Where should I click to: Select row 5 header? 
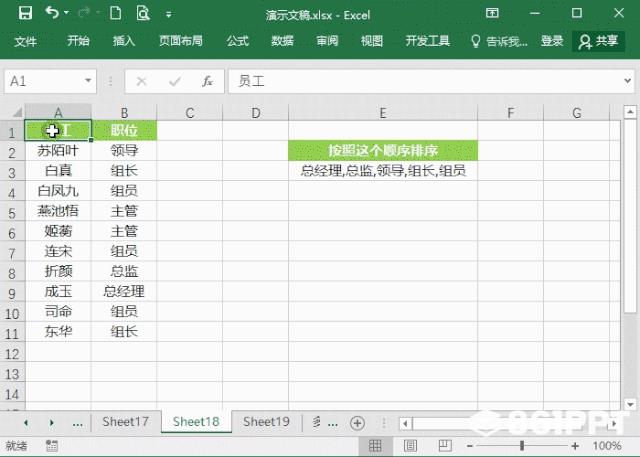tap(12, 212)
